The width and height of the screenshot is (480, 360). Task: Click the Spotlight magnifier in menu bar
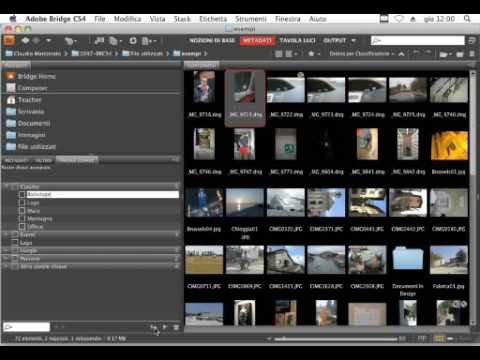point(467,19)
